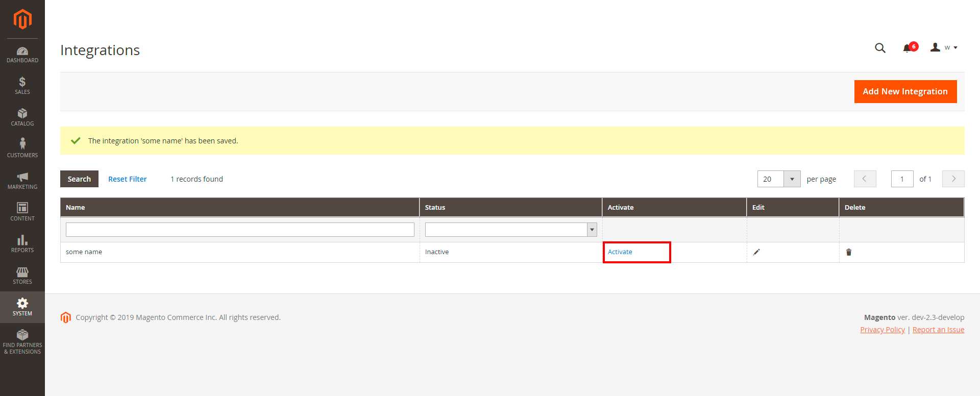Expand the per page count dropdown
Viewport: 980px width, 396px height.
tap(792, 179)
